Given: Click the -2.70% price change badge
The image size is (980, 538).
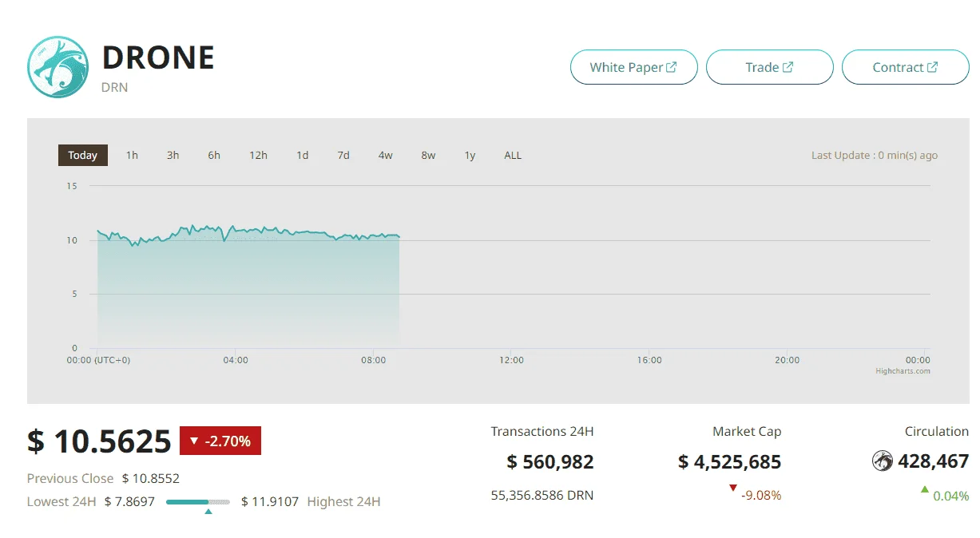Looking at the screenshot, I should [220, 441].
